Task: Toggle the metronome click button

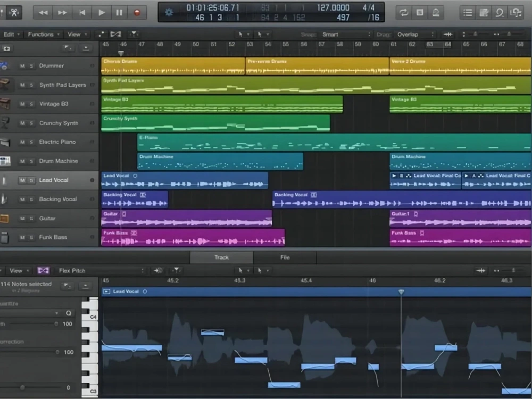Action: tap(436, 13)
